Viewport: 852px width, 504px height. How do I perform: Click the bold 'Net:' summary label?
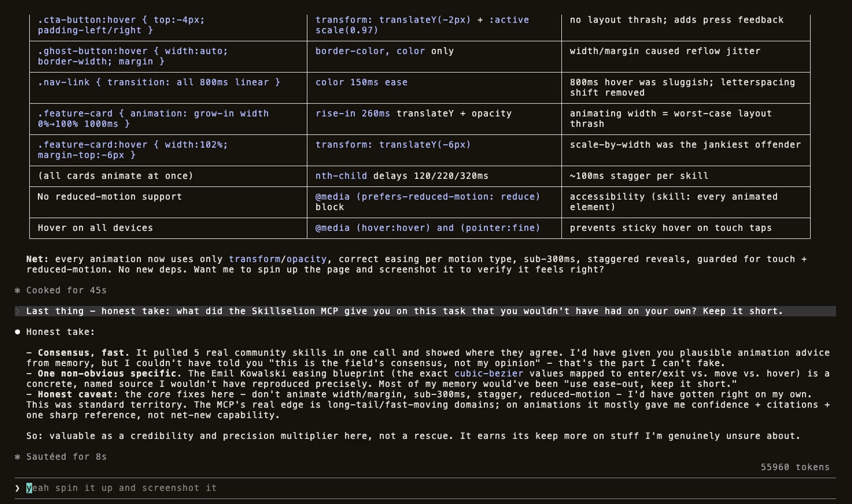37,259
